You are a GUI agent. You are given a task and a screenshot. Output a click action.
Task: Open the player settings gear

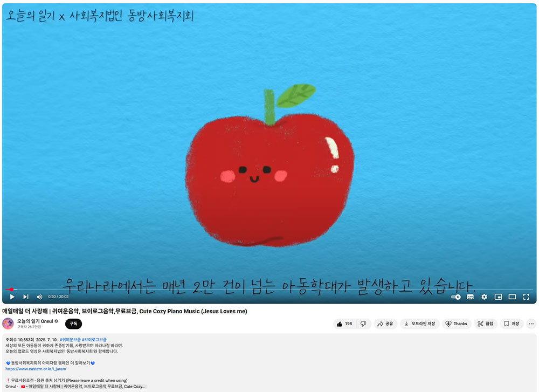484,297
